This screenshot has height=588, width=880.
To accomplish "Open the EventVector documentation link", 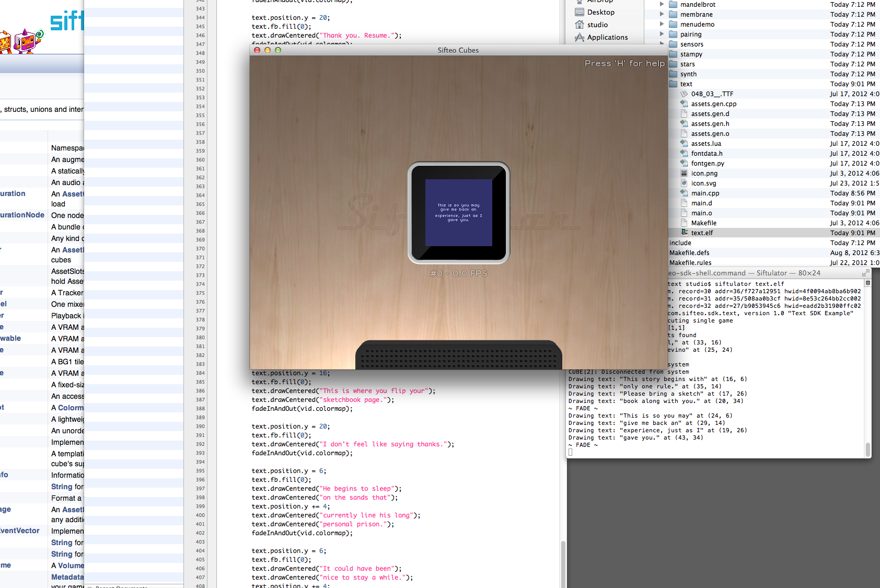I will (20, 531).
